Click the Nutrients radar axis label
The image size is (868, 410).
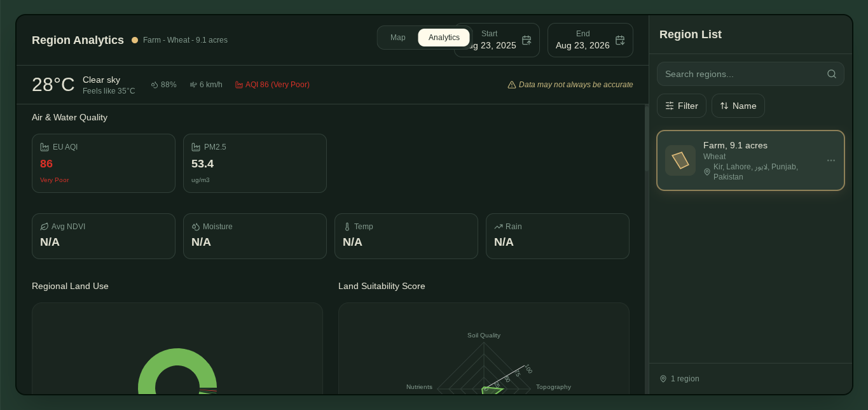[419, 387]
